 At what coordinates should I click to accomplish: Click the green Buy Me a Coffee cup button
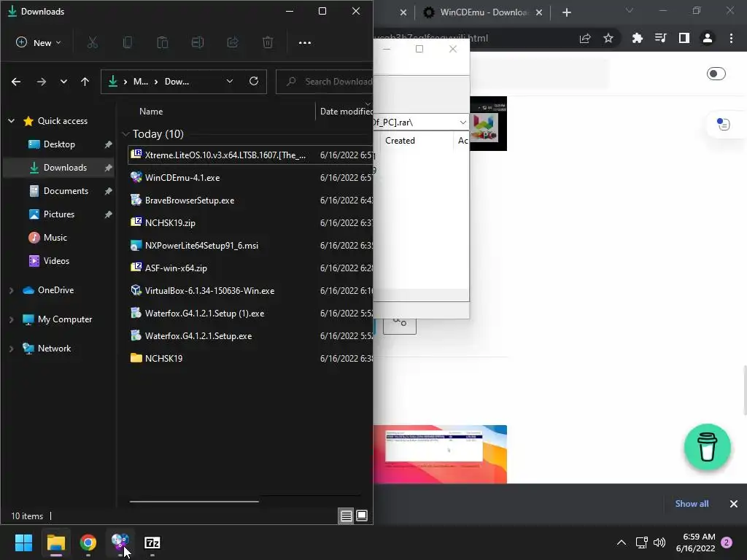click(x=708, y=447)
